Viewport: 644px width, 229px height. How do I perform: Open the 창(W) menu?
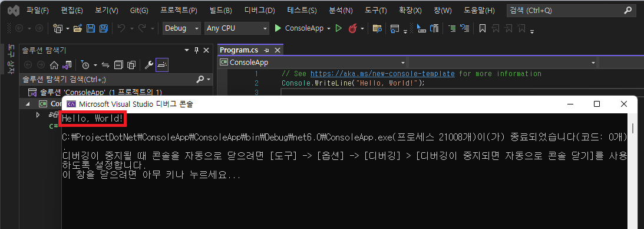click(x=442, y=10)
